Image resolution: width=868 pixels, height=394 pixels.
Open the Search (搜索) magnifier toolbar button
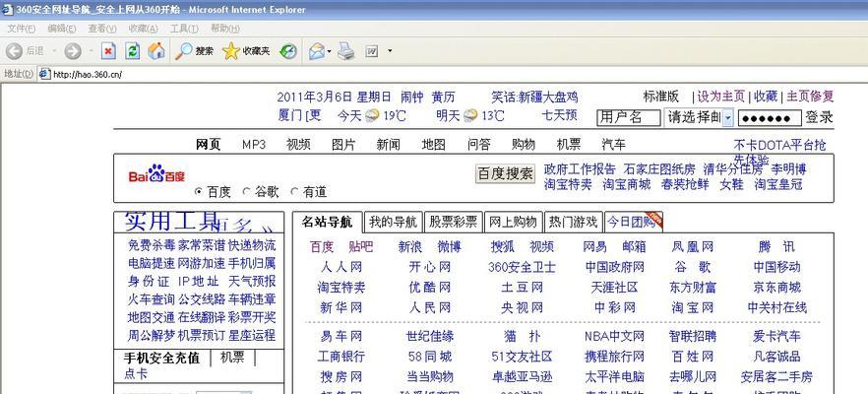[194, 51]
